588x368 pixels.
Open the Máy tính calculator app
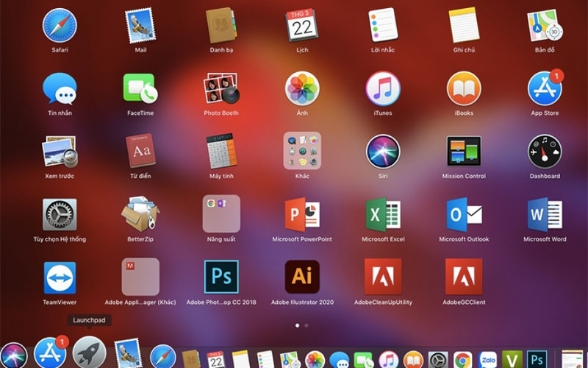point(221,151)
